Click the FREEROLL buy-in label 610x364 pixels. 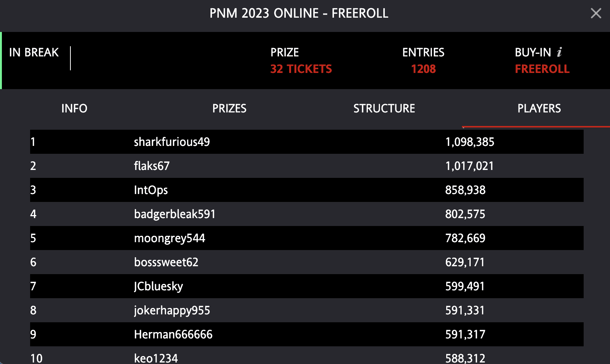tap(542, 69)
